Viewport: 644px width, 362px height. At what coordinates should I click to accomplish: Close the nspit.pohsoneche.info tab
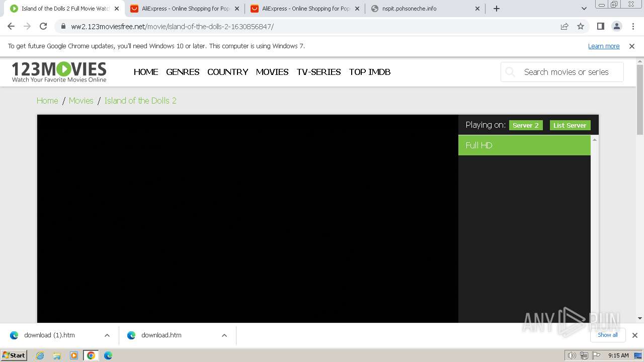pyautogui.click(x=477, y=9)
